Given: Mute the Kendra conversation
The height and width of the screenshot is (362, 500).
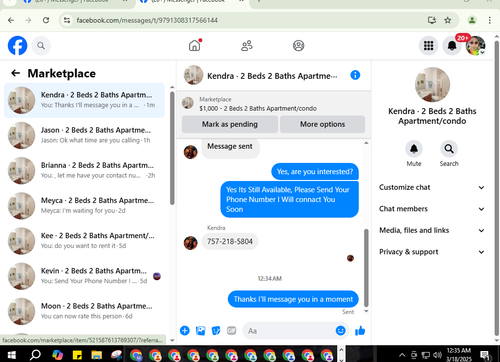Looking at the screenshot, I should pos(414,149).
